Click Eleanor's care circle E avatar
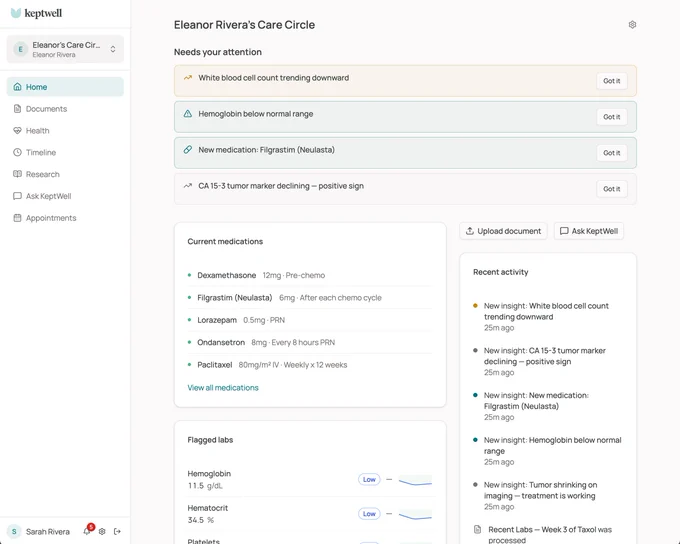Image resolution: width=680 pixels, height=544 pixels. (20, 49)
